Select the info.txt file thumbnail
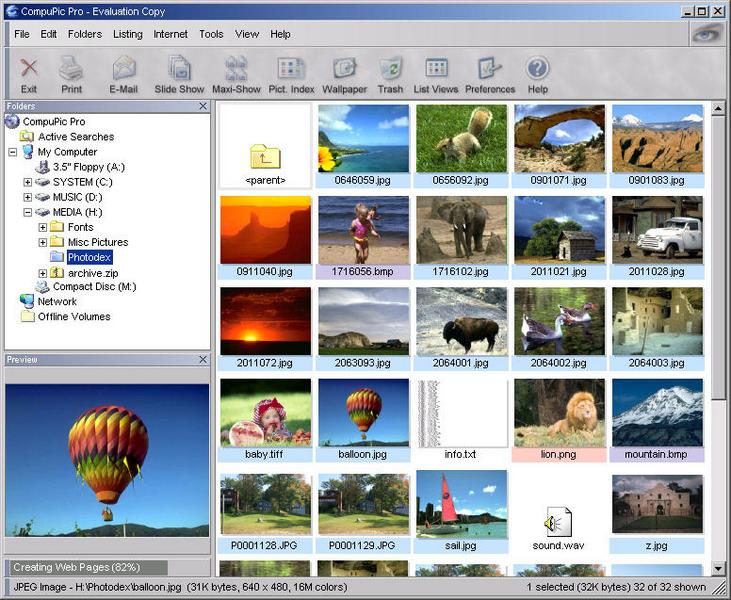 coord(462,413)
